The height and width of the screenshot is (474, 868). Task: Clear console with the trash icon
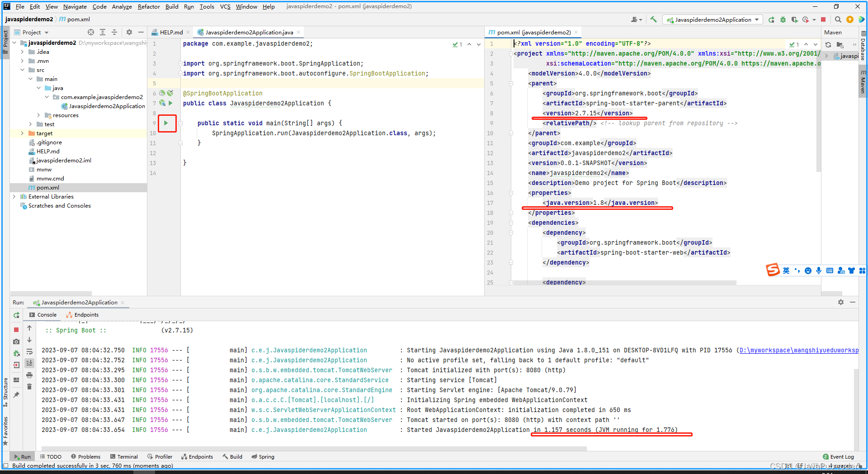click(29, 387)
